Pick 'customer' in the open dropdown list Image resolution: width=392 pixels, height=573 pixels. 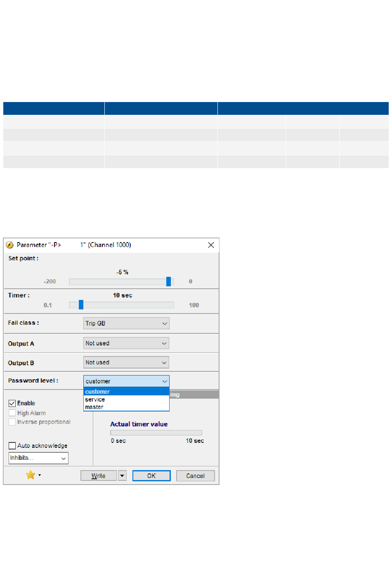coord(97,392)
